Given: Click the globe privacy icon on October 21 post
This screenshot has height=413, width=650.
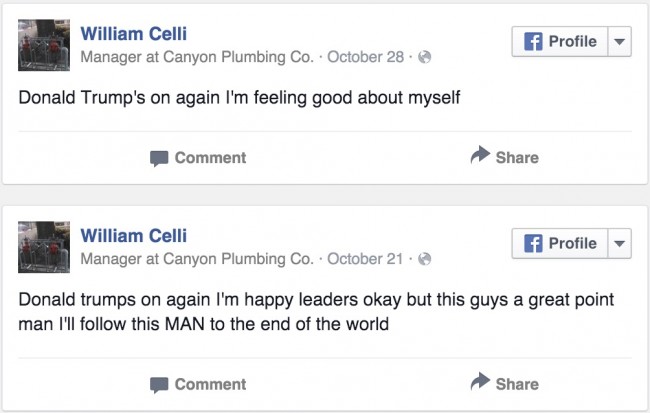Looking at the screenshot, I should [x=425, y=260].
